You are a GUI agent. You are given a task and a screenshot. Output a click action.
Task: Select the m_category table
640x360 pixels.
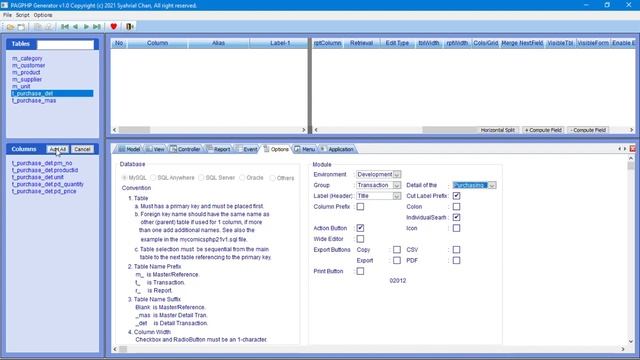pos(27,58)
